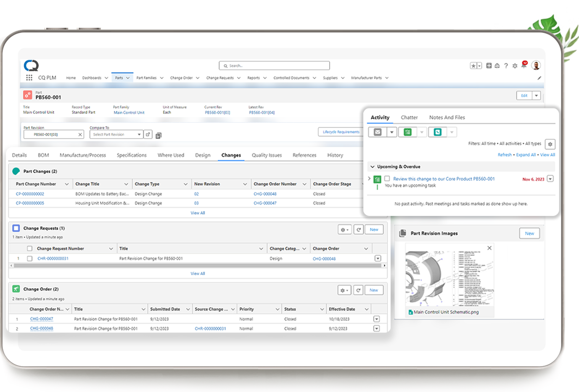Open change order link CHG-000047
Image resolution: width=579 pixels, height=392 pixels.
[42, 319]
